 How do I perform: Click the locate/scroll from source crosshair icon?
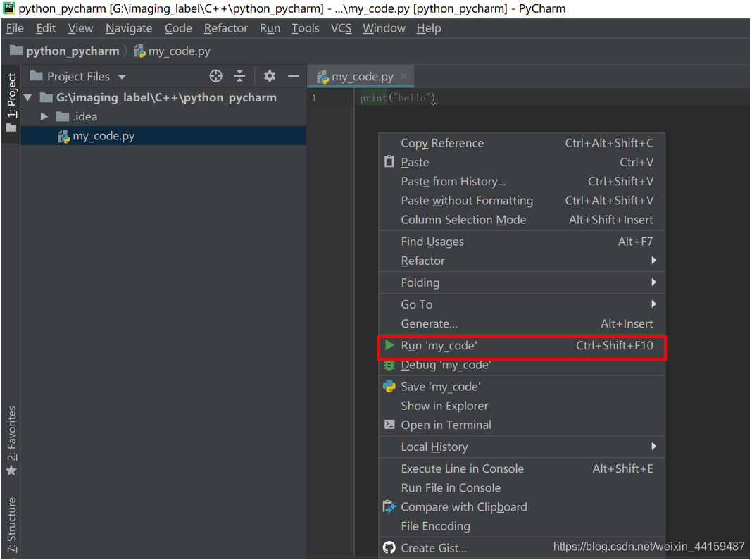(216, 76)
